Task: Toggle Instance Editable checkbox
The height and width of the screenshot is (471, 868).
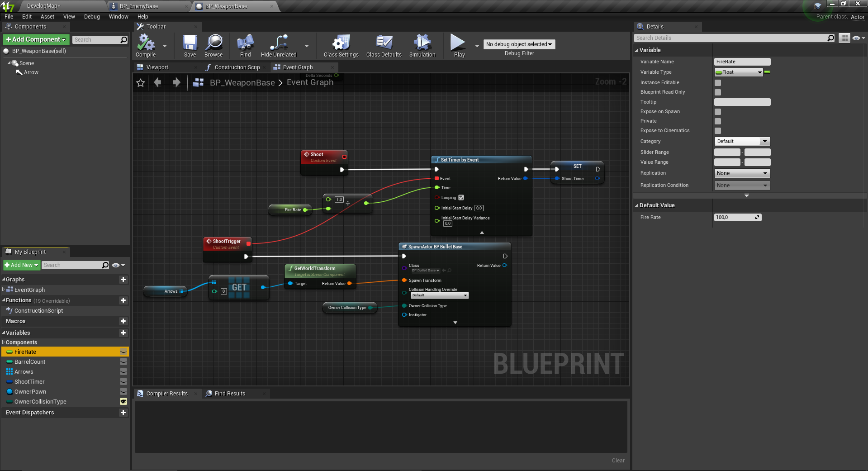Action: pos(718,83)
